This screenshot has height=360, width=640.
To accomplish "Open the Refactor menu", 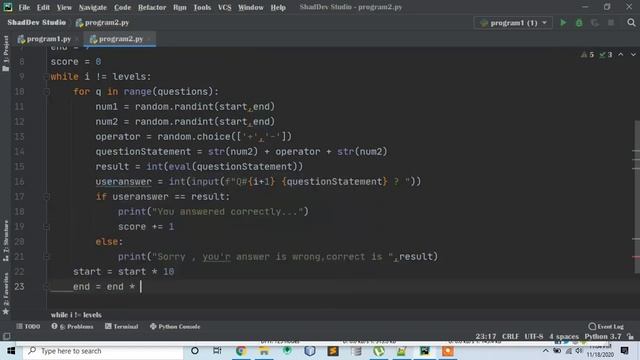I will (x=152, y=7).
